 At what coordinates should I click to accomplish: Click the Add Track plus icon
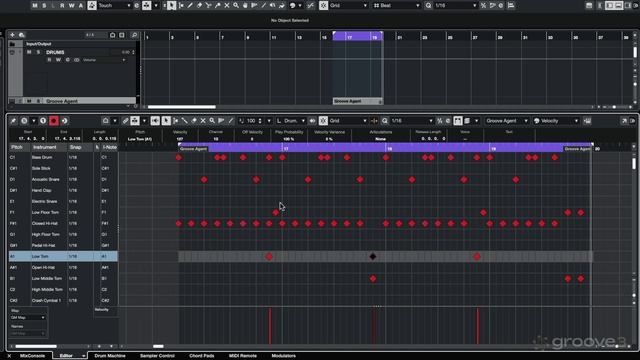coord(12,35)
